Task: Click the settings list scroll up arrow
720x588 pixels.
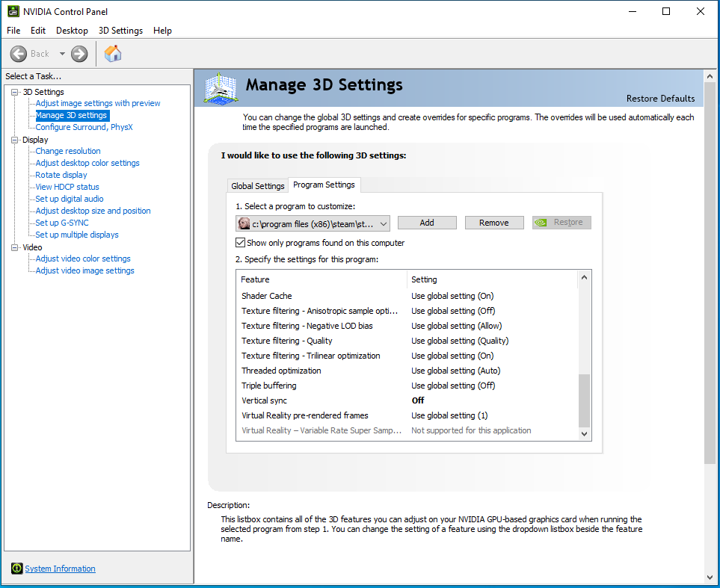Action: (x=584, y=277)
